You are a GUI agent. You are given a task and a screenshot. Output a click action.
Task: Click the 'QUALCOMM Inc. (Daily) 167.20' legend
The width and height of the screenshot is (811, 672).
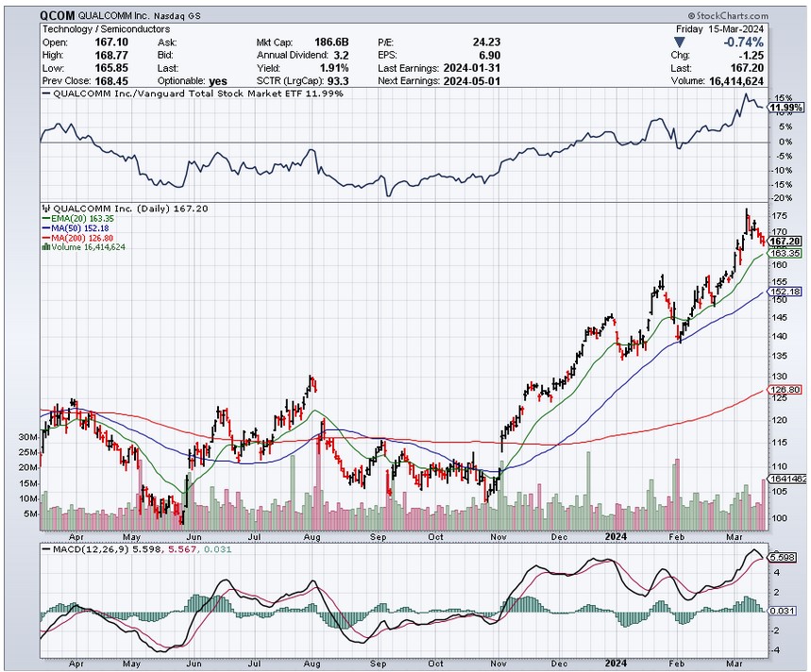(x=126, y=209)
